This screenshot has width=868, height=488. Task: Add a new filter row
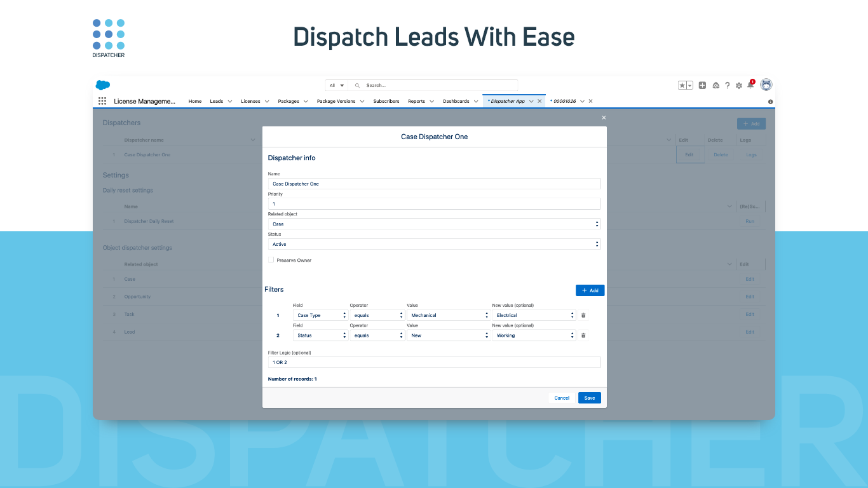[x=590, y=290]
